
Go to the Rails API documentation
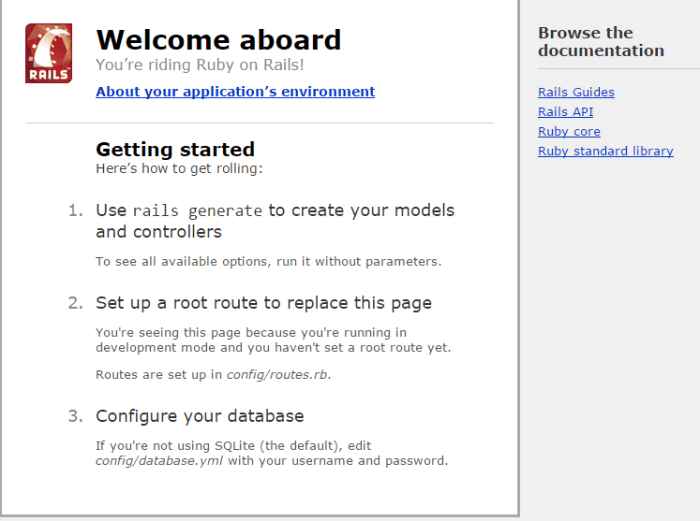click(x=565, y=112)
